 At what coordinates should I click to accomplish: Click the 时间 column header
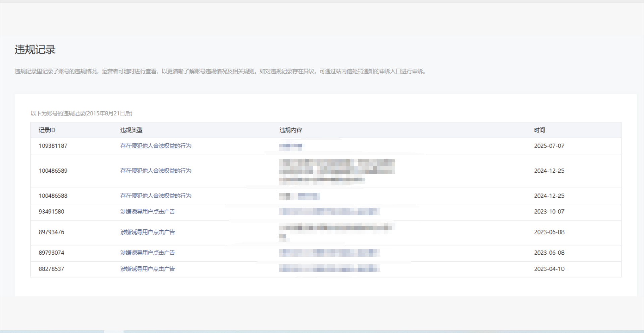pos(539,130)
